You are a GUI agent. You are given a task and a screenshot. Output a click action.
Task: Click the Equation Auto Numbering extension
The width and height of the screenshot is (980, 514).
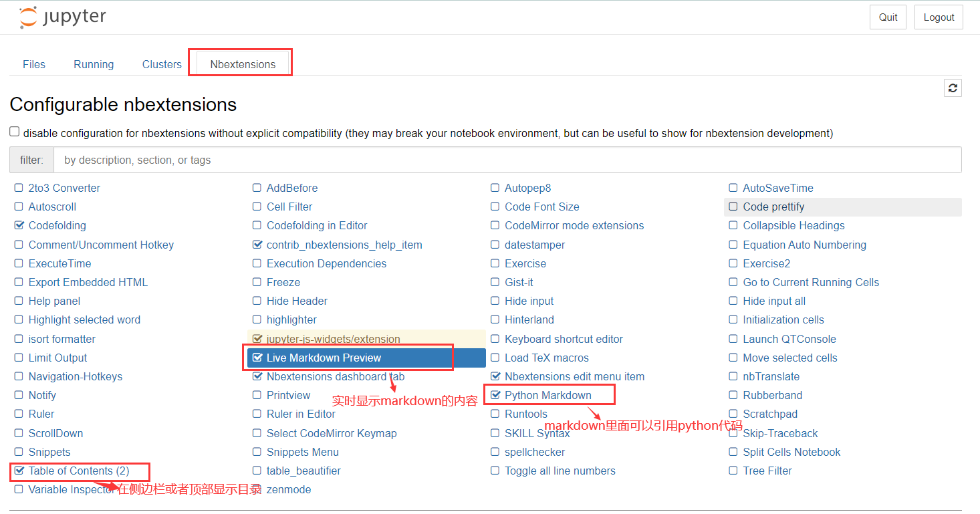click(x=804, y=245)
